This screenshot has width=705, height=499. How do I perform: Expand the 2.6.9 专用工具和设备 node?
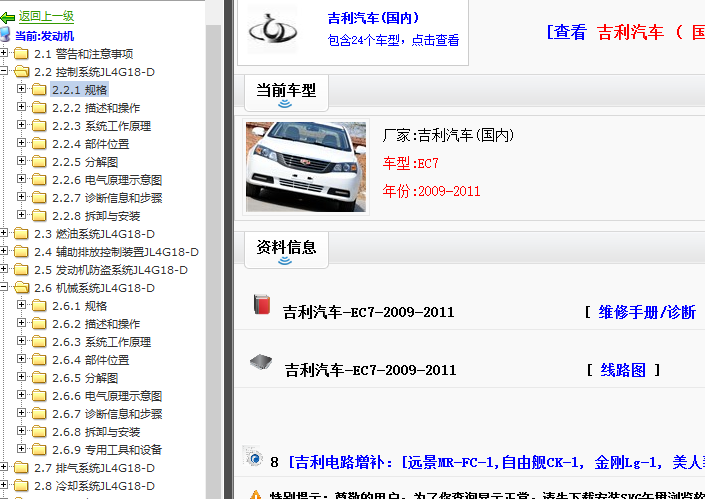(21, 449)
